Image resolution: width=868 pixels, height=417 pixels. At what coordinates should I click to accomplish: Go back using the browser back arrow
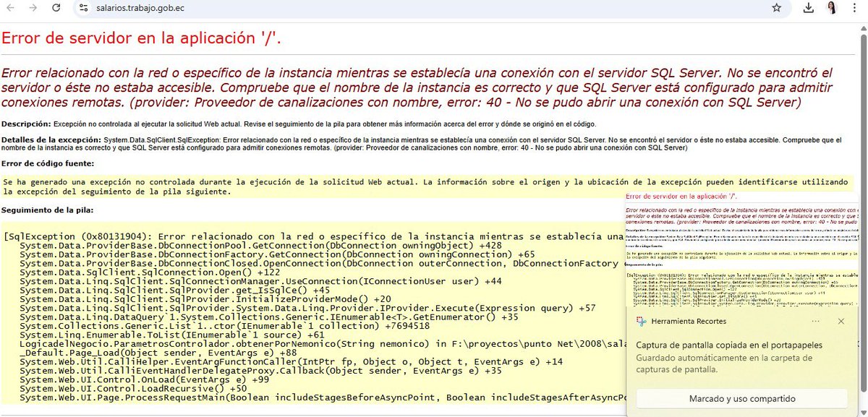pos(10,8)
